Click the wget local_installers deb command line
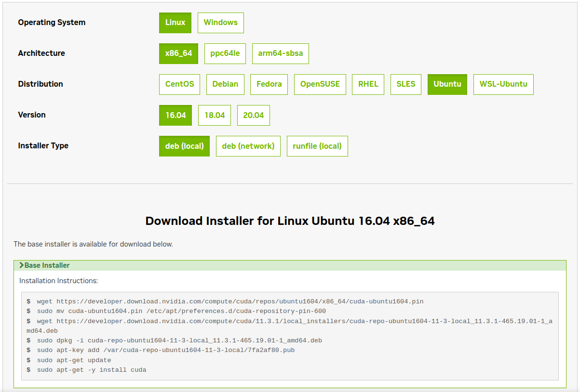 tap(290, 326)
